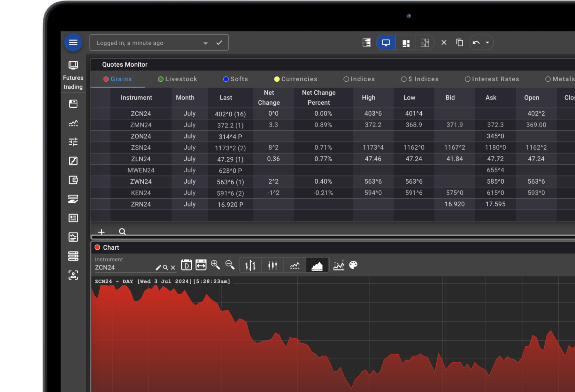Add a row with the plus icon
The image size is (575, 392).
click(x=101, y=232)
